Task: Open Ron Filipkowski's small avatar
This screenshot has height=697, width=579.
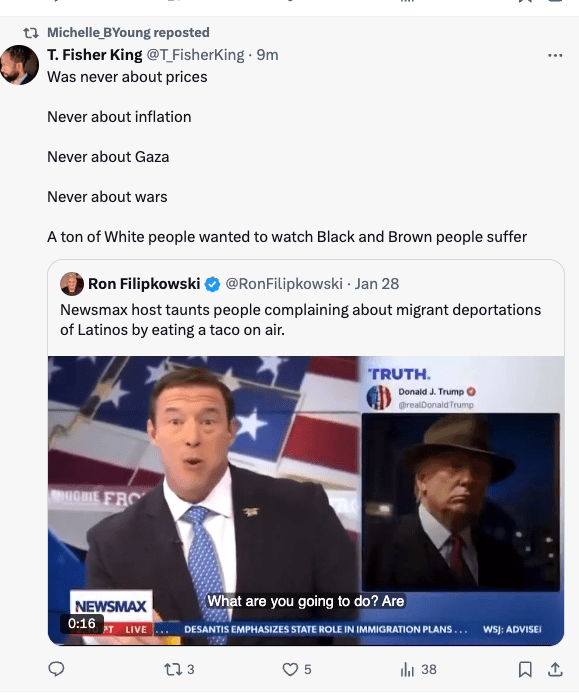Action: point(72,284)
